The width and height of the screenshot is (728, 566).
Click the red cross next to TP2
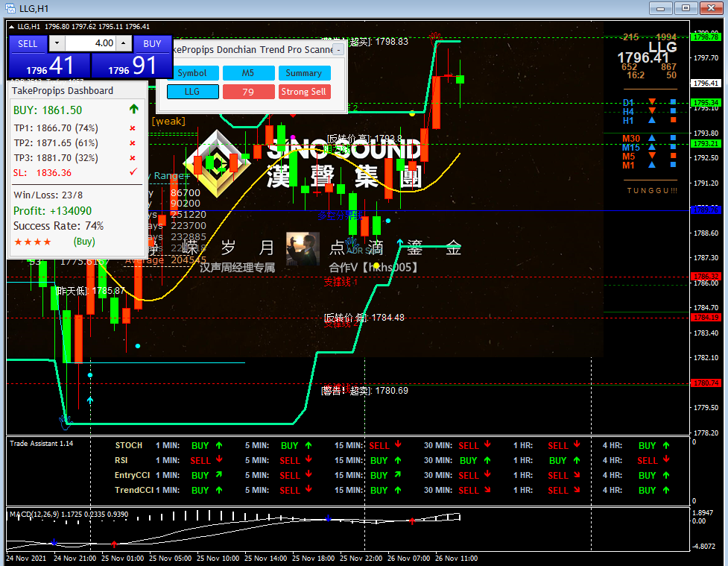tap(133, 143)
